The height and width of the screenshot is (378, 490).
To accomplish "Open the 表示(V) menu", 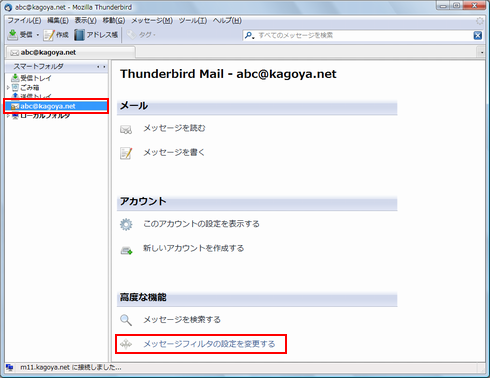I will click(85, 21).
